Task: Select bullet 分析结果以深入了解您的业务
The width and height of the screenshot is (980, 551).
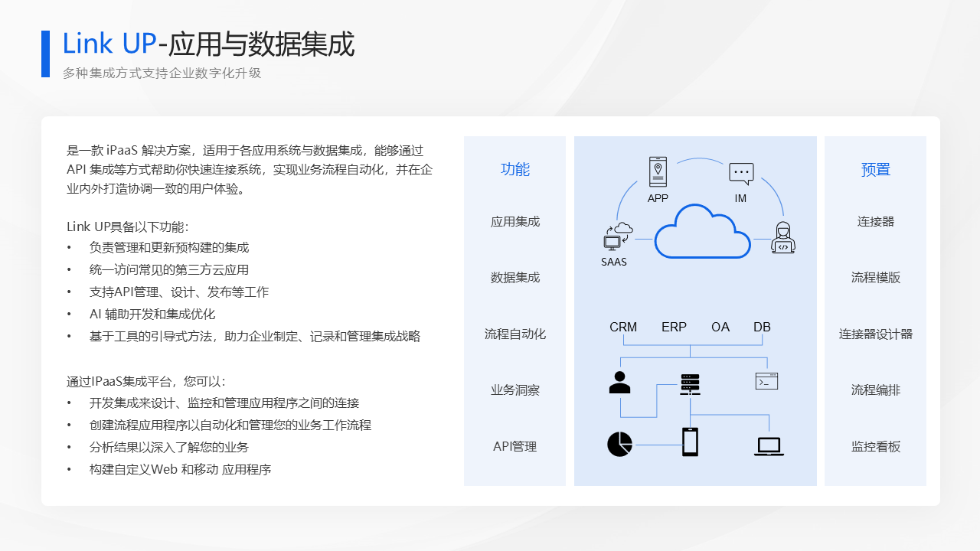Action: coord(169,448)
